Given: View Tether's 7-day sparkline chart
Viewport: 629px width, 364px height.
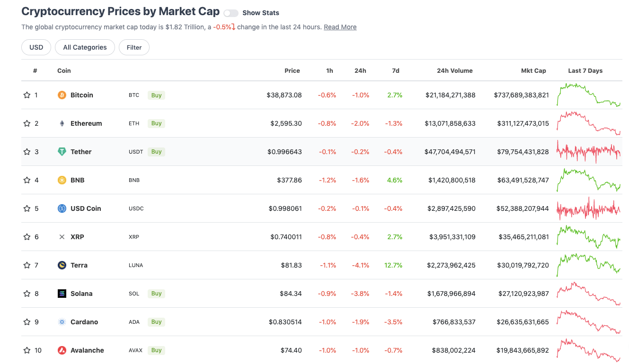Looking at the screenshot, I should click(x=589, y=152).
